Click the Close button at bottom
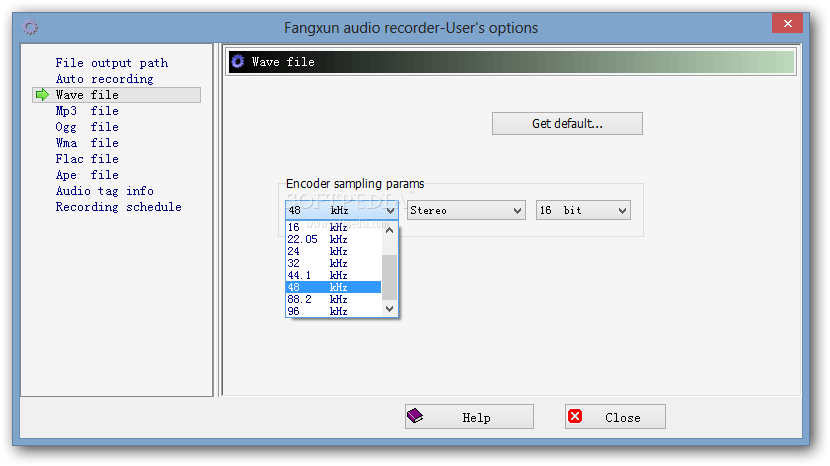This screenshot has height=466, width=830. pos(615,417)
